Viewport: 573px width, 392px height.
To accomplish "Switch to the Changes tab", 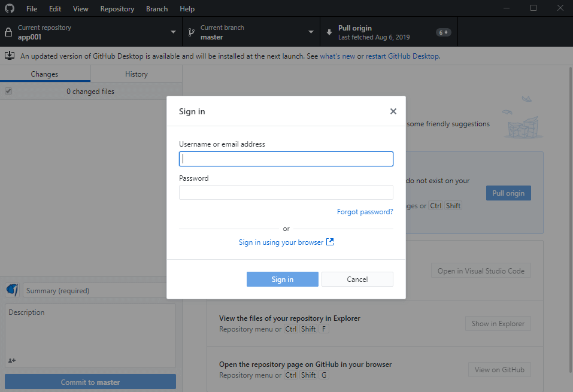I will tap(45, 74).
